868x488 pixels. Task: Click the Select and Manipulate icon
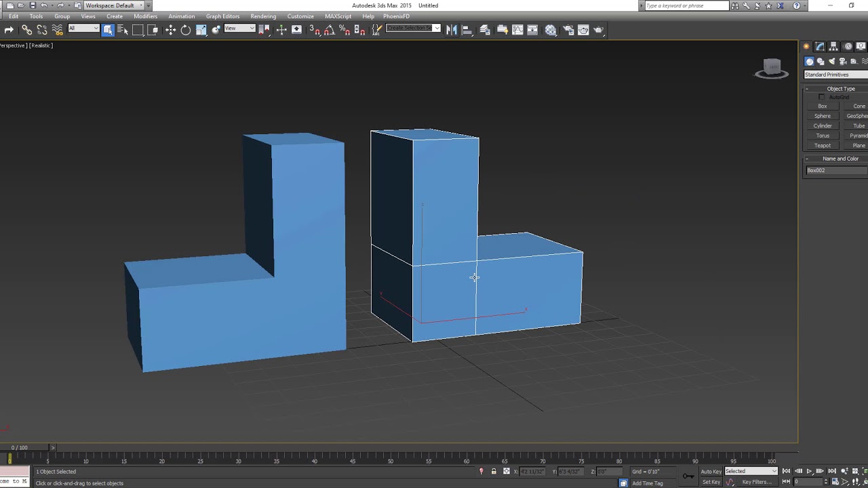281,30
